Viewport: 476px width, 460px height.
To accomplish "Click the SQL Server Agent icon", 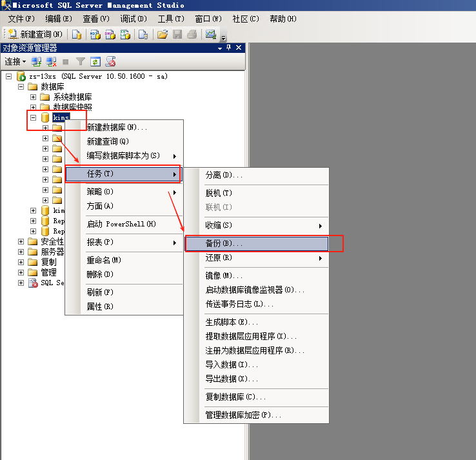I will point(32,283).
